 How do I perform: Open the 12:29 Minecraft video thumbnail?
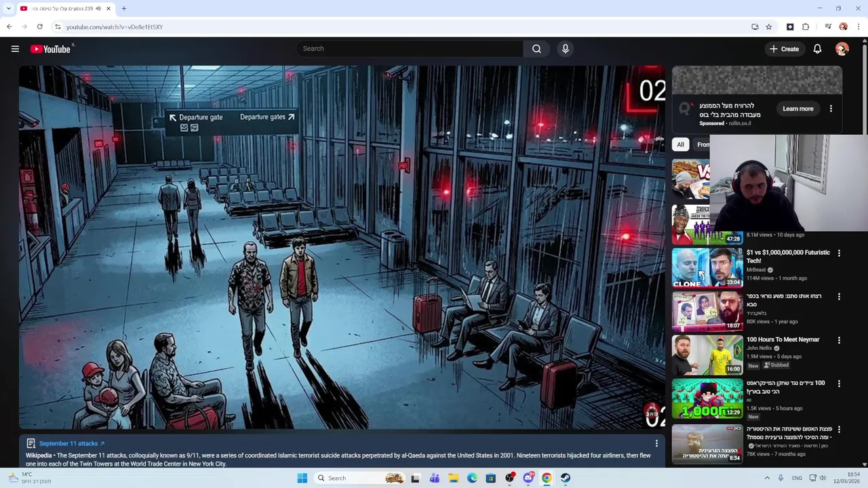[x=707, y=398]
